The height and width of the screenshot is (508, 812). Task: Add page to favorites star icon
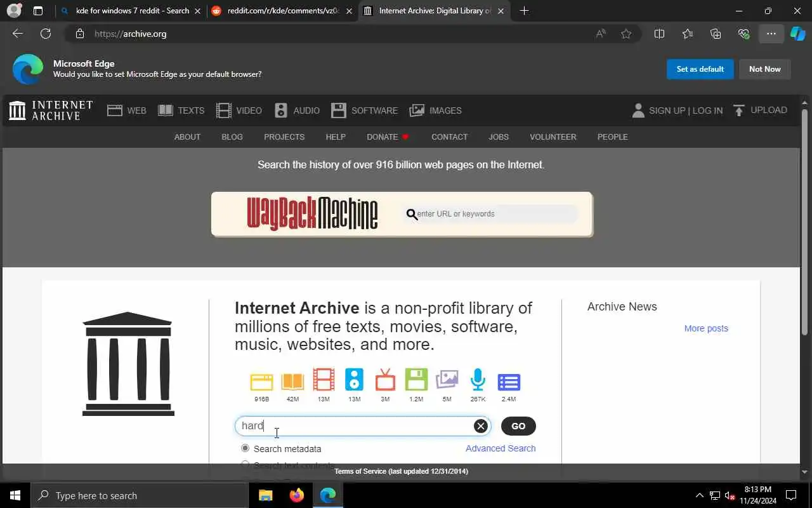[x=626, y=34]
